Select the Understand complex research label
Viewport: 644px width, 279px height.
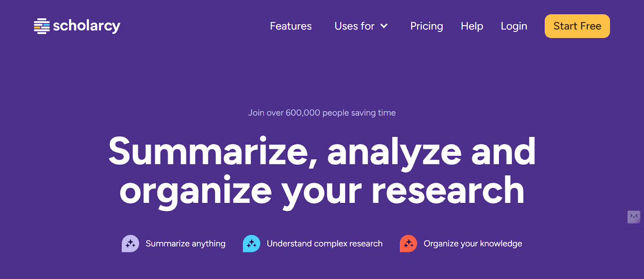324,244
